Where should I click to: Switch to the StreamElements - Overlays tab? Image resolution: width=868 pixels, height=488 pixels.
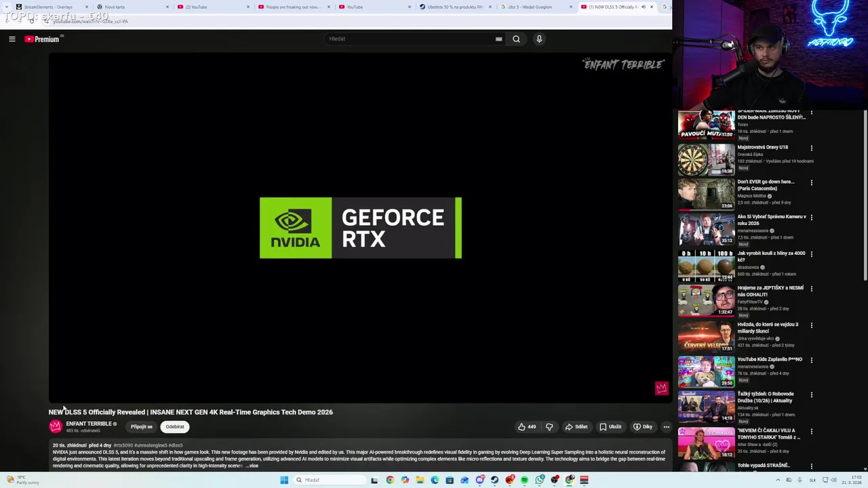(x=52, y=7)
